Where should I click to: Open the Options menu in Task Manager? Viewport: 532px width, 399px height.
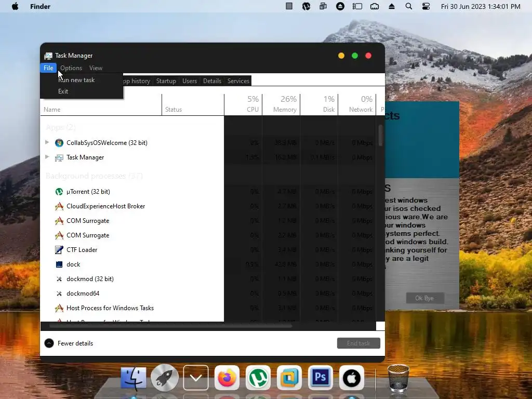[x=71, y=68]
